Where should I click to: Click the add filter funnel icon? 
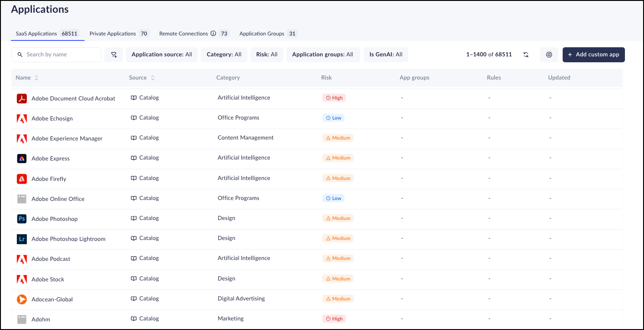tap(114, 55)
